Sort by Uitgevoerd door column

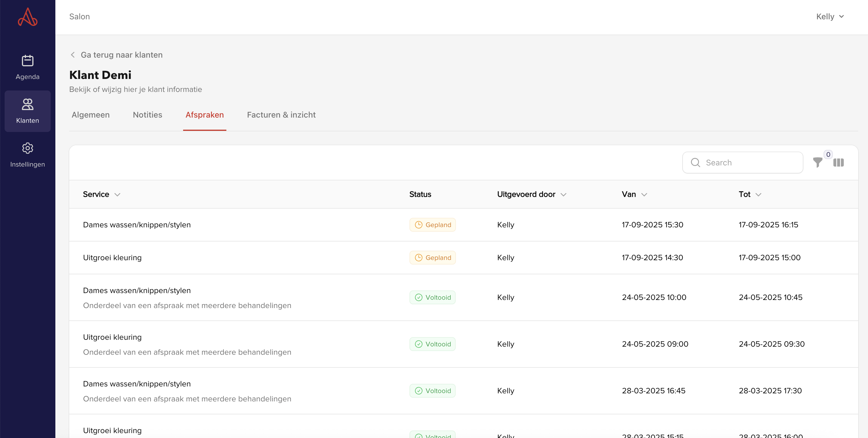tap(531, 194)
